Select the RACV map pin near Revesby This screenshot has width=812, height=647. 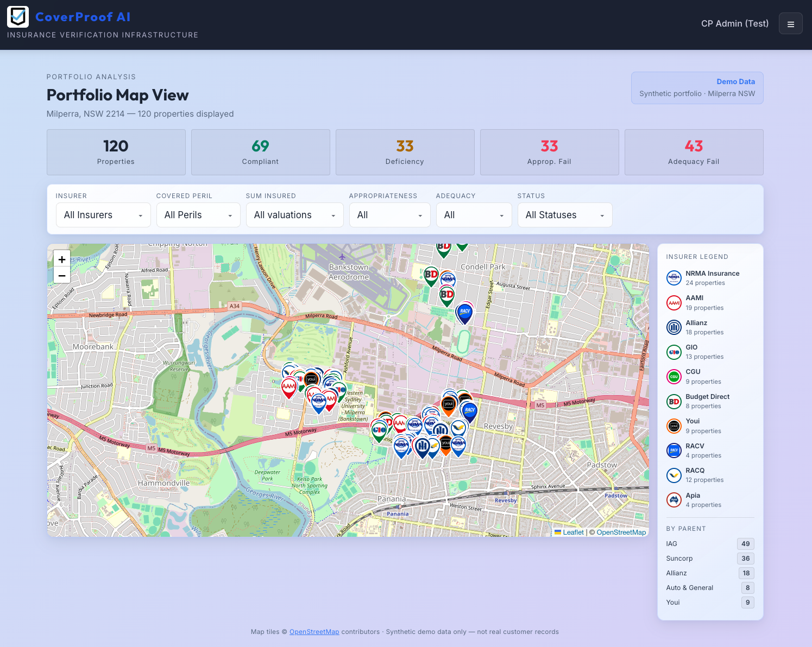click(469, 411)
